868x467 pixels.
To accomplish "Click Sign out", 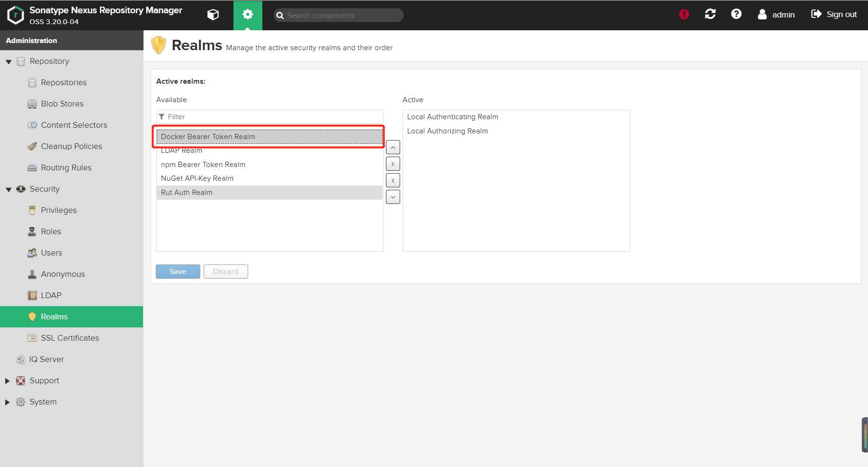I will tap(834, 15).
